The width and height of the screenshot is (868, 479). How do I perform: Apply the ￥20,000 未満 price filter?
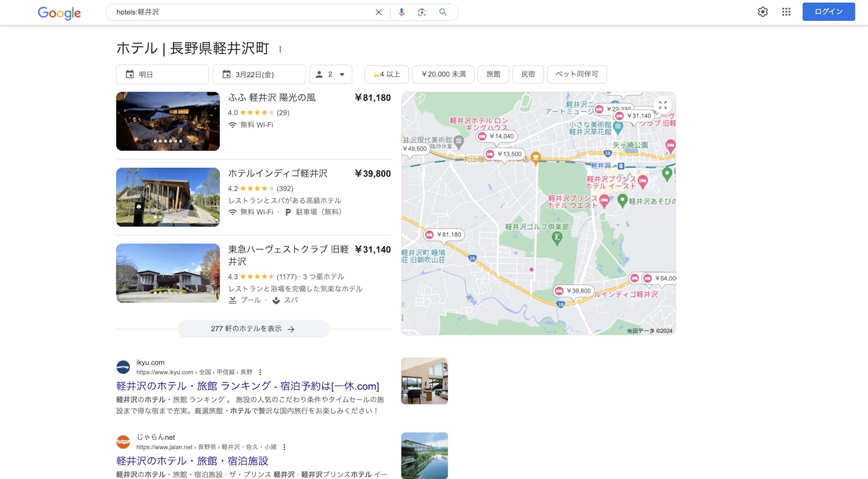[443, 74]
